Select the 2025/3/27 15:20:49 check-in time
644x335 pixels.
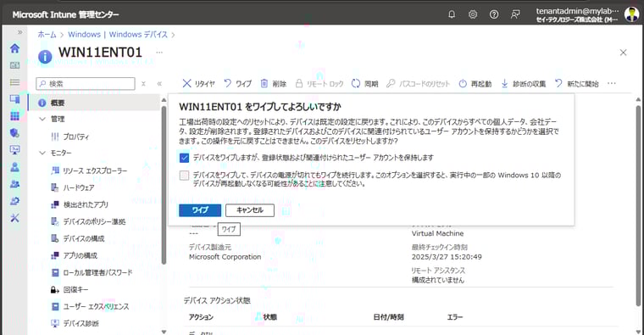point(447,257)
